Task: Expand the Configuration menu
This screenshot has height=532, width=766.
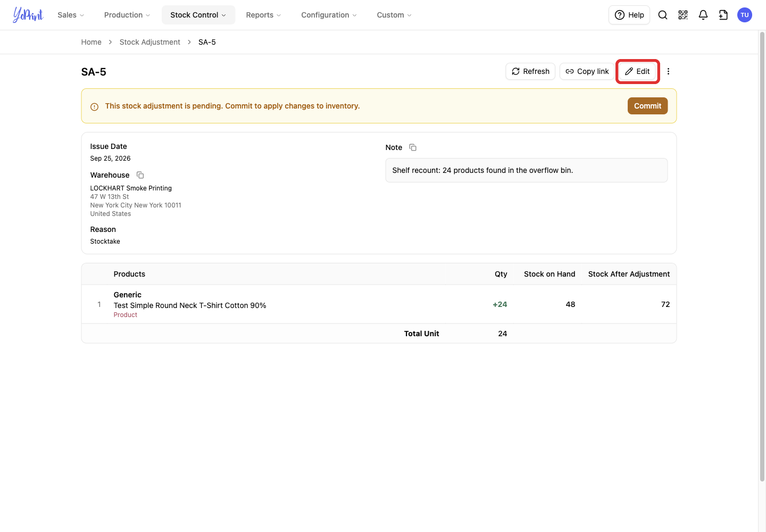Action: tap(329, 15)
